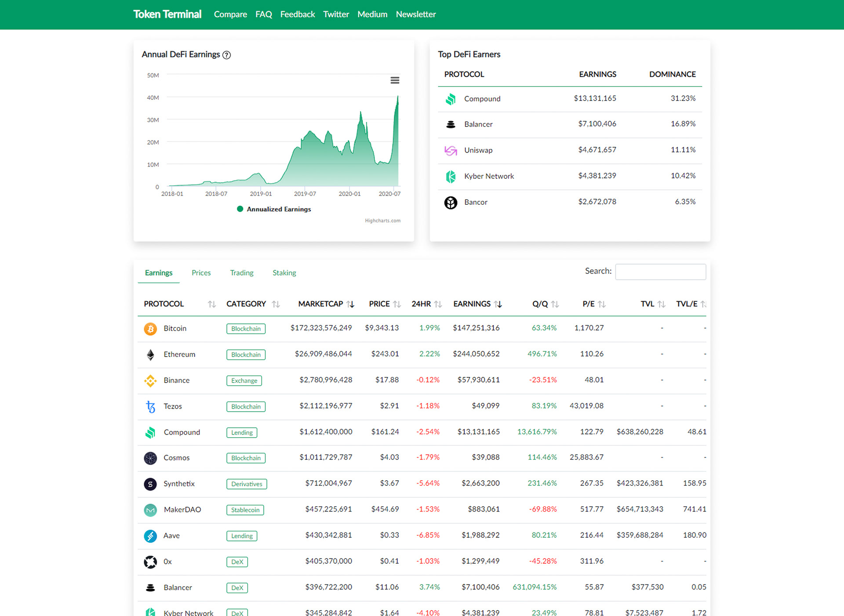The width and height of the screenshot is (844, 616).
Task: Click the Bancor name in Top DeFi Earners
Action: pyautogui.click(x=476, y=202)
